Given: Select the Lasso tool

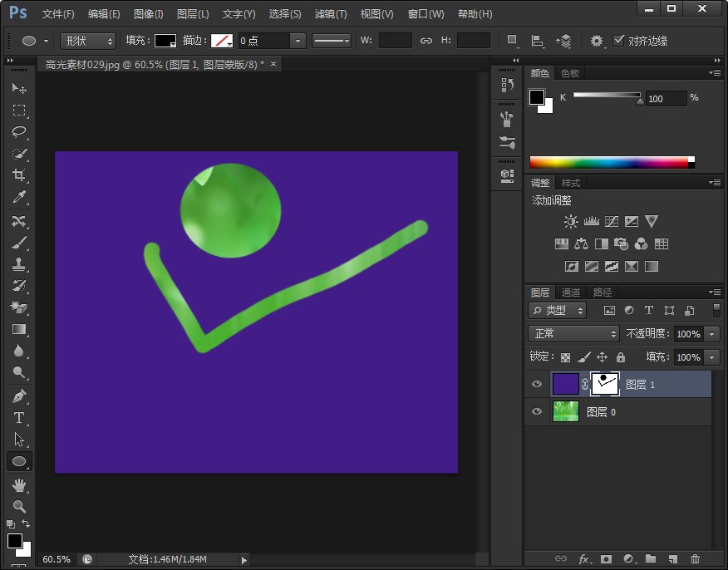Looking at the screenshot, I should pos(18,131).
